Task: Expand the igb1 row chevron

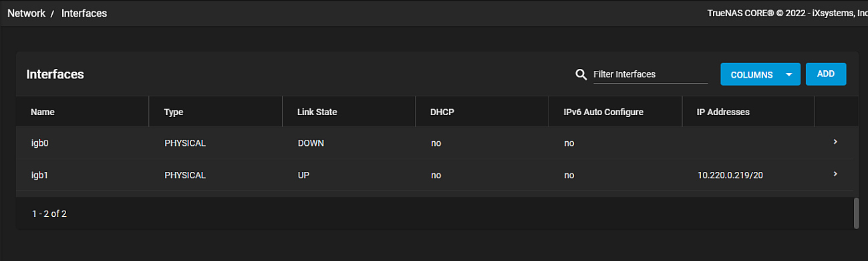Action: click(835, 174)
